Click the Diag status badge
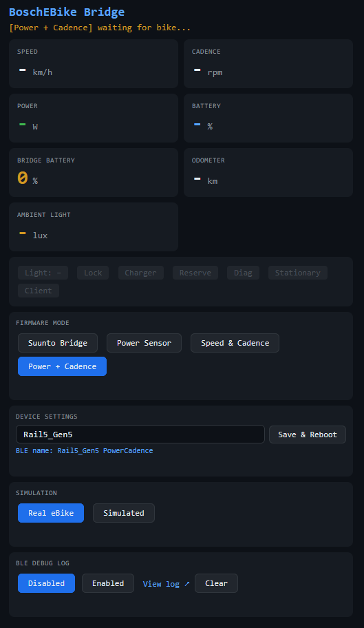The height and width of the screenshot is (628, 364). coord(243,273)
